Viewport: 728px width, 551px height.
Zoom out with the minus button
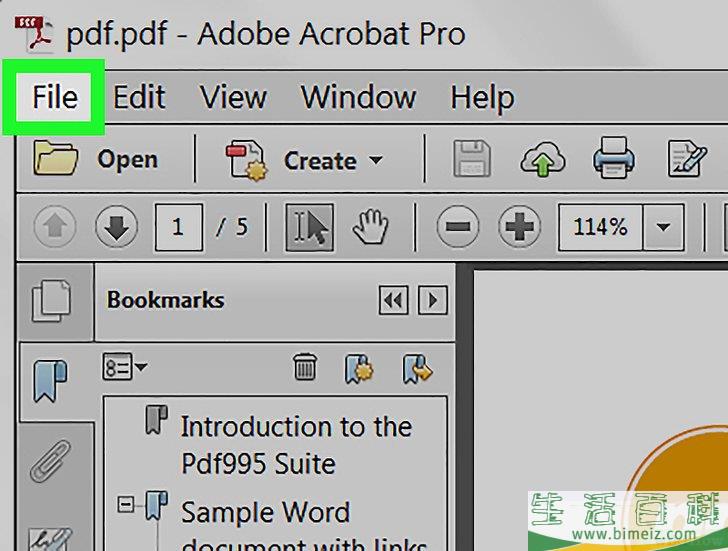(458, 227)
